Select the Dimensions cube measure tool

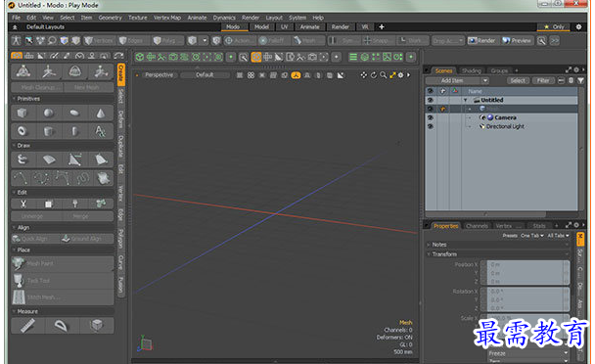pos(96,325)
